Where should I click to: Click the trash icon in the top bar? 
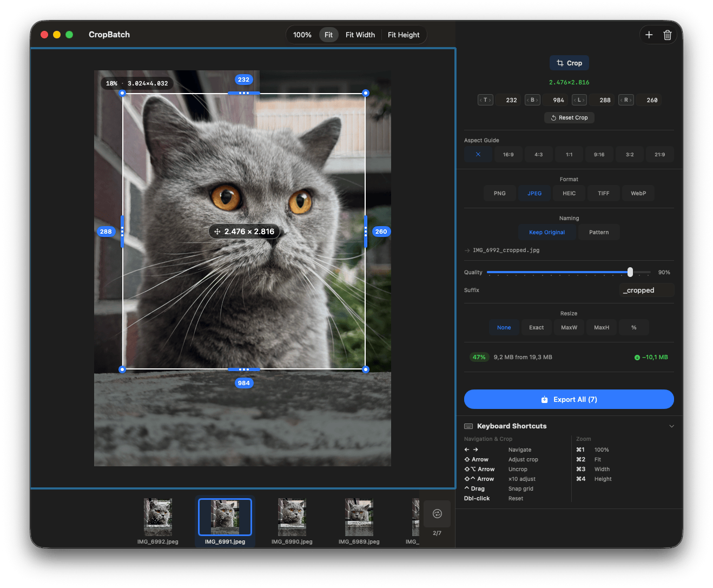pos(668,35)
